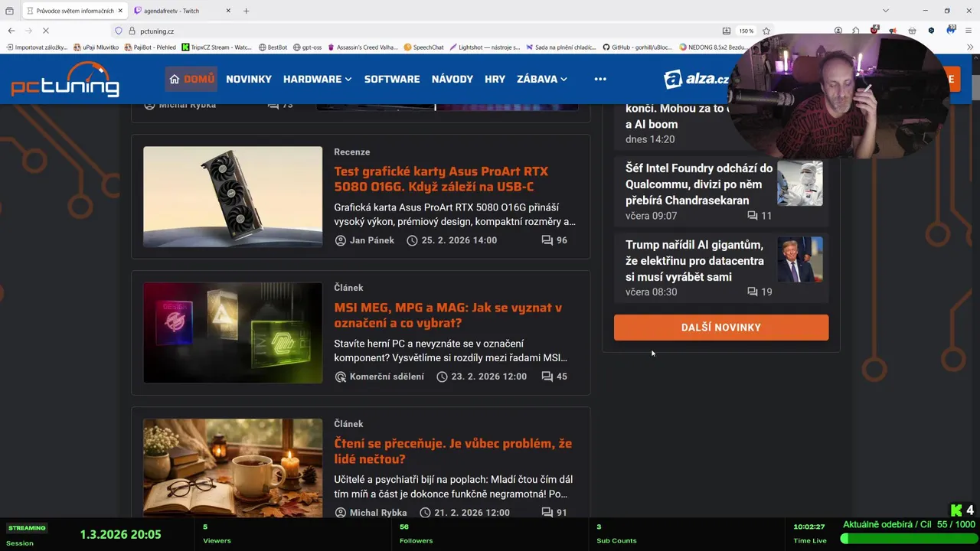Open the SpeechChat bookmark

pyautogui.click(x=423, y=47)
